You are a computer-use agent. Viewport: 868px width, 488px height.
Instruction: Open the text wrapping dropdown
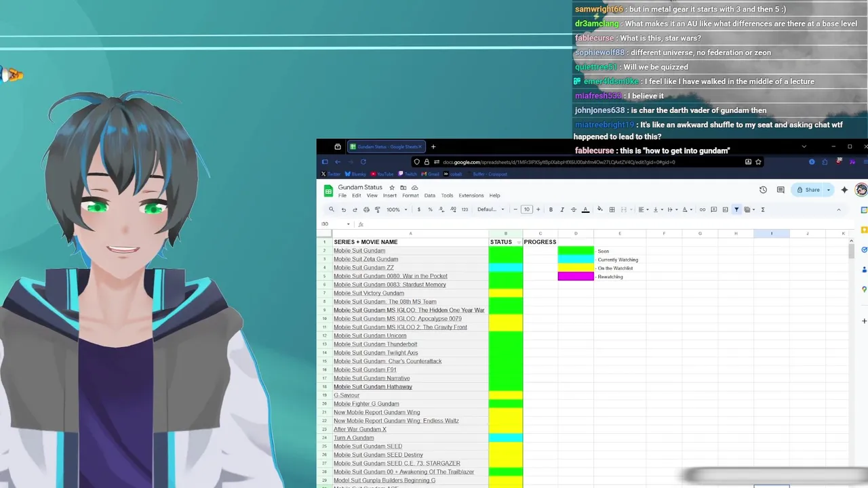point(672,209)
